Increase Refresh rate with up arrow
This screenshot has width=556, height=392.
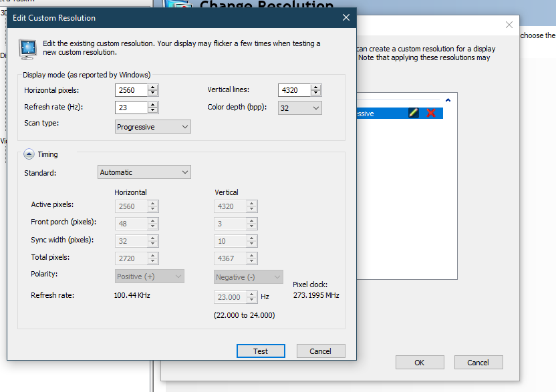click(153, 105)
